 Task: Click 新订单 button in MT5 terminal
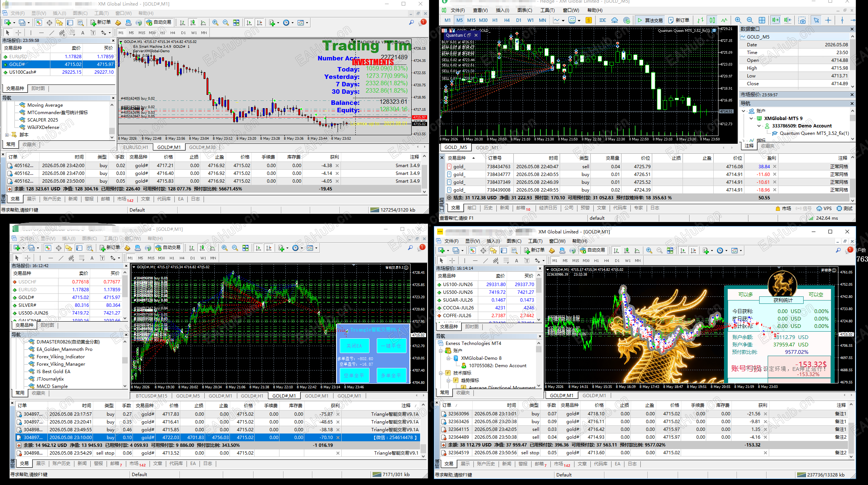(679, 20)
